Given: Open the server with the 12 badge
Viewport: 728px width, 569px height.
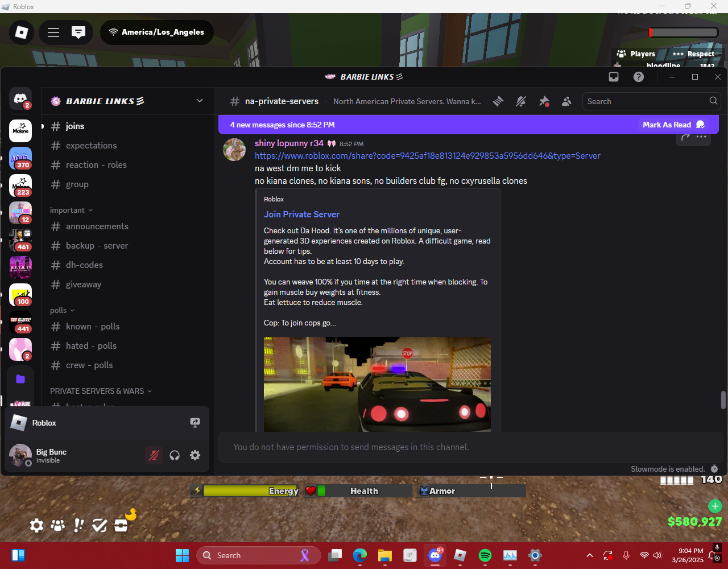Looking at the screenshot, I should pos(20,213).
